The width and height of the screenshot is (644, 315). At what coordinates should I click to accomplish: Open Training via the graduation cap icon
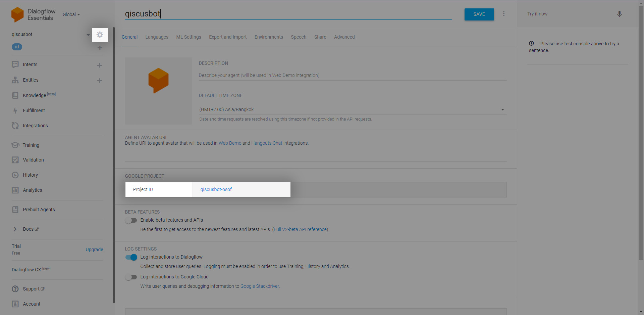coord(15,145)
